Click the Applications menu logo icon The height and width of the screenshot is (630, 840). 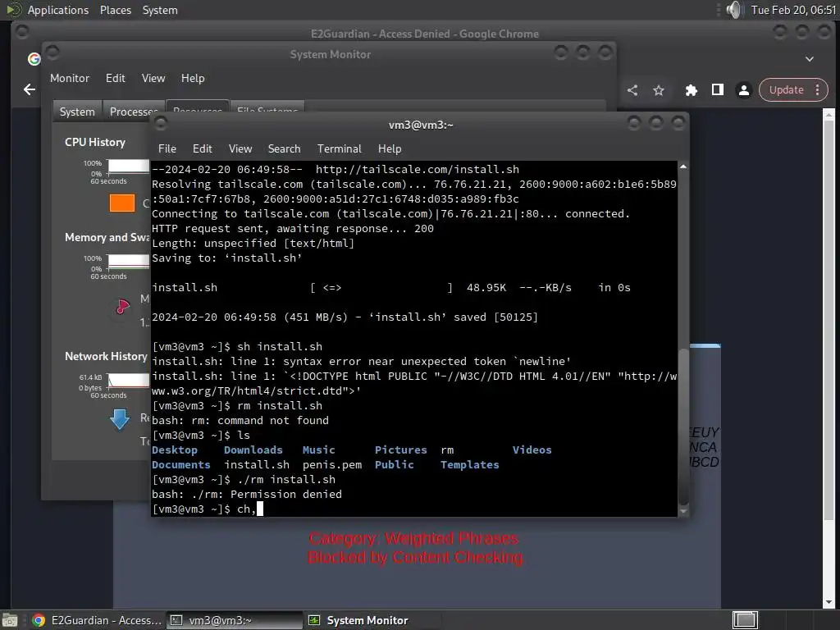13,10
